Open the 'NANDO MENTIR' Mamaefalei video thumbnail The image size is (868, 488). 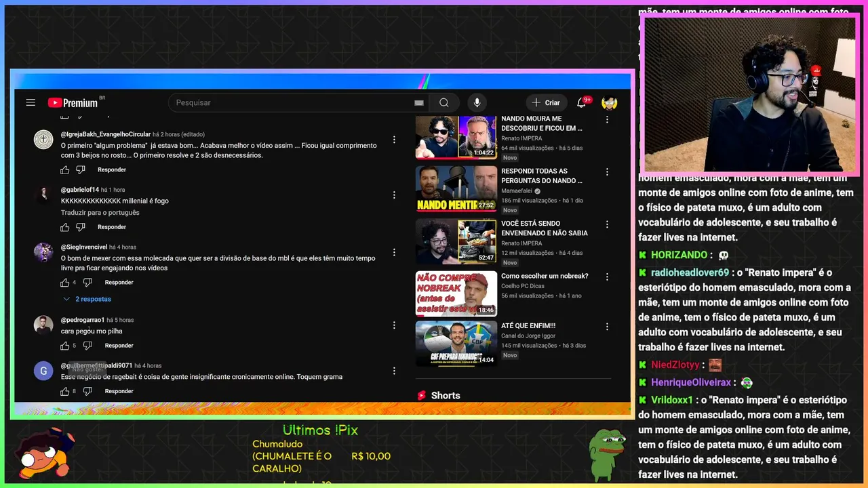[456, 188]
